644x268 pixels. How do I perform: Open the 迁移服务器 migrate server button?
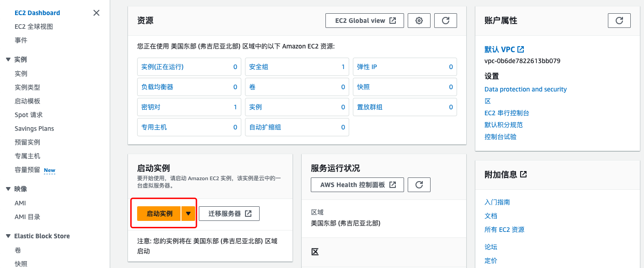click(x=229, y=214)
